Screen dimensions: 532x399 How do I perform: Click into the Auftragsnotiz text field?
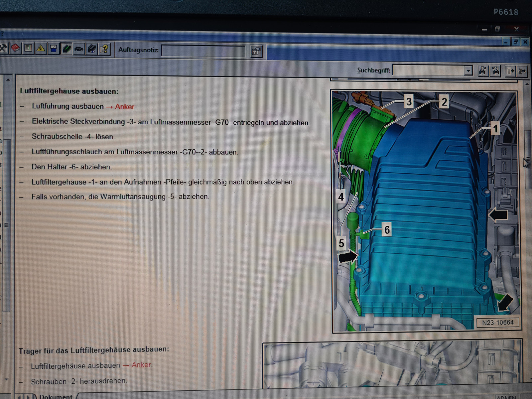point(203,51)
